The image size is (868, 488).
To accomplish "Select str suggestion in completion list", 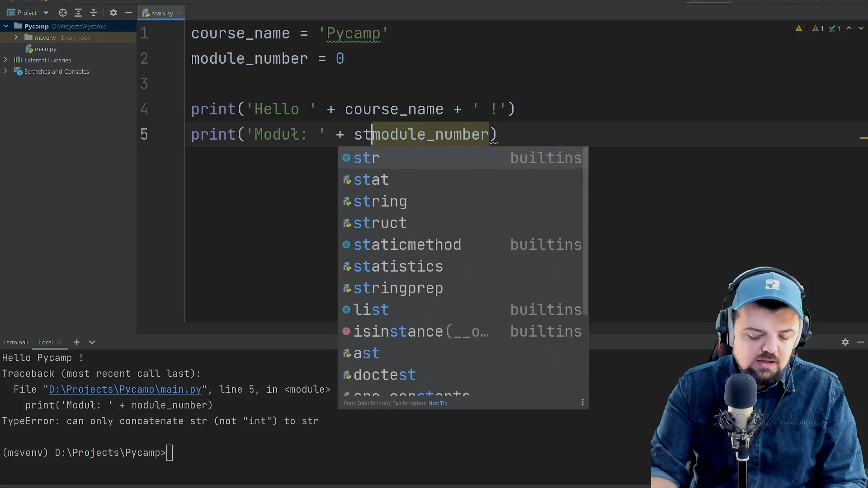I will (x=367, y=158).
